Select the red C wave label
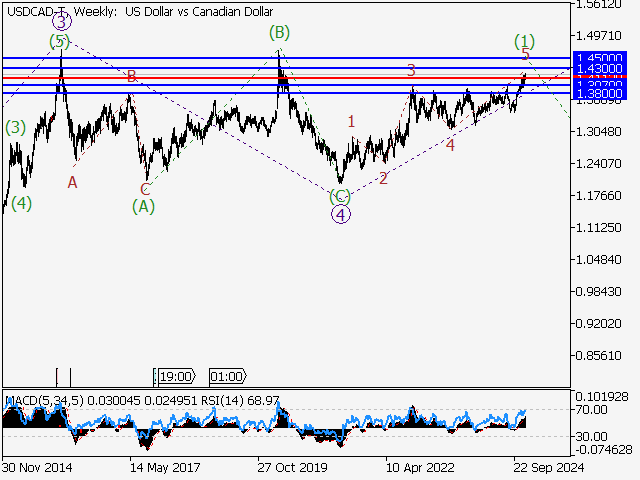This screenshot has height=480, width=640. click(x=145, y=189)
